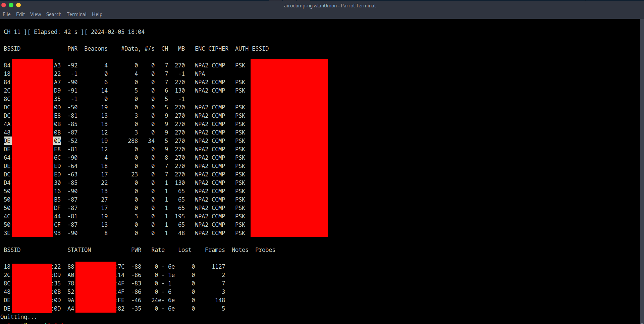The image size is (644, 324).
Task: Open the Search menu
Action: [54, 14]
